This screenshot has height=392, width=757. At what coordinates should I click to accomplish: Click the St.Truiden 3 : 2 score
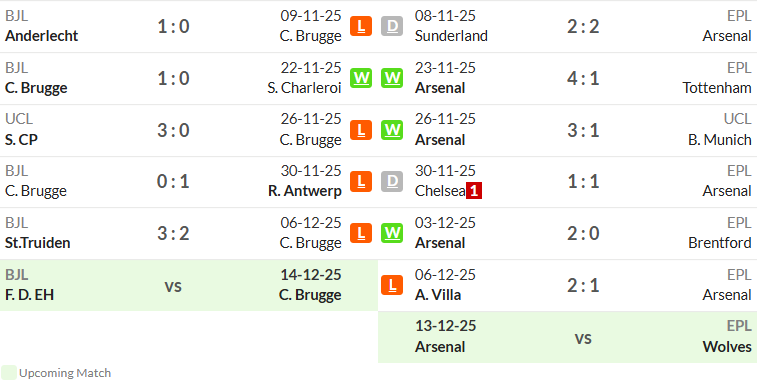coord(173,234)
